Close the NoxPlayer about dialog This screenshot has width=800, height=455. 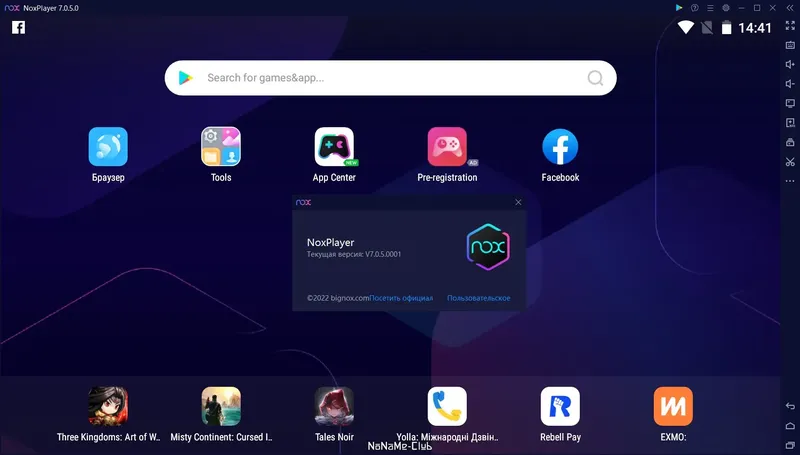(x=518, y=202)
